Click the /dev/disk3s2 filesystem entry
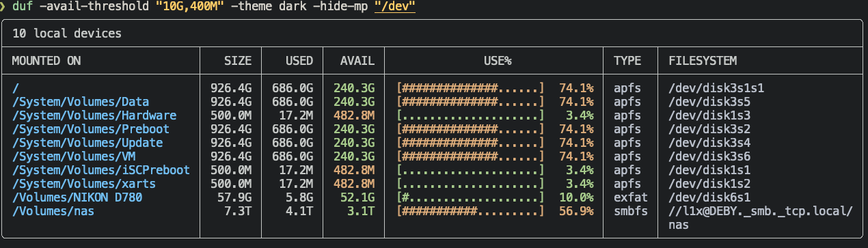The image size is (868, 248). coord(709,129)
